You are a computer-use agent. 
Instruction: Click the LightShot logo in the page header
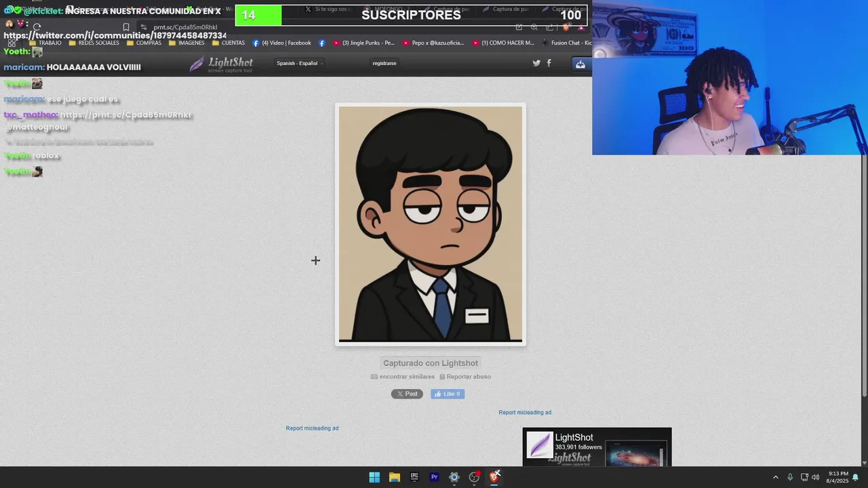coord(222,64)
